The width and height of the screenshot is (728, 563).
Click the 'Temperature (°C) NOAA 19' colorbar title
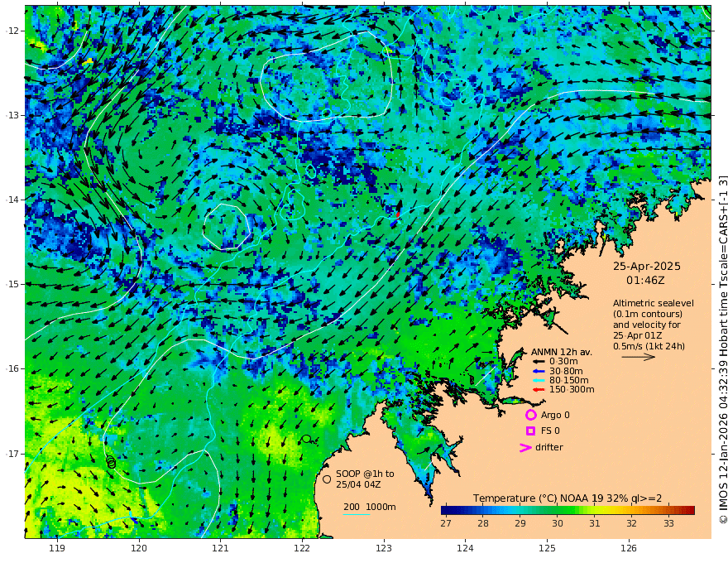pos(539,498)
